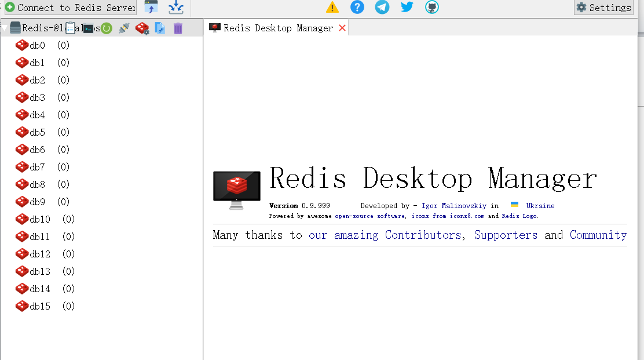Viewport: 644px width, 360px height.
Task: Click the red icon beside db9
Action: pyautogui.click(x=22, y=202)
